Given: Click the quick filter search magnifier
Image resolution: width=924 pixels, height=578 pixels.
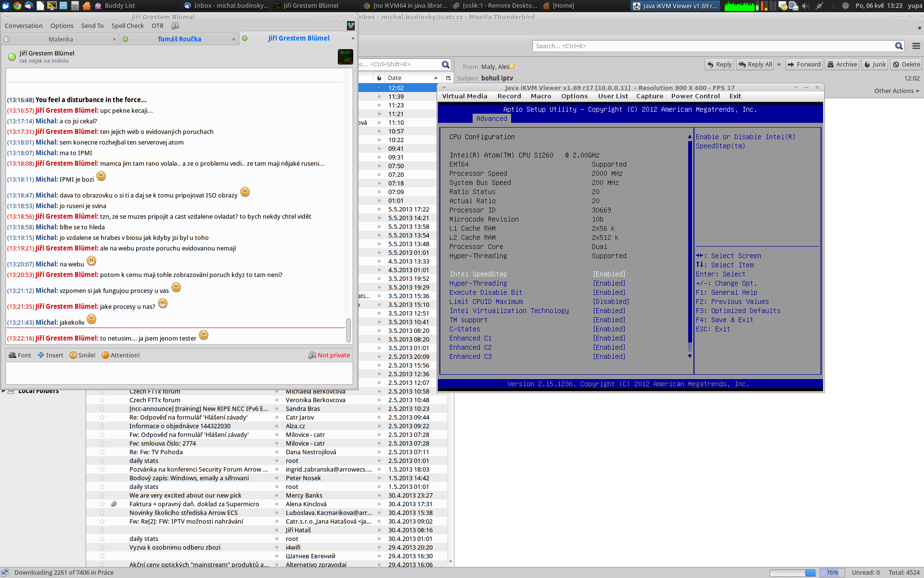Looking at the screenshot, I should pyautogui.click(x=446, y=64).
